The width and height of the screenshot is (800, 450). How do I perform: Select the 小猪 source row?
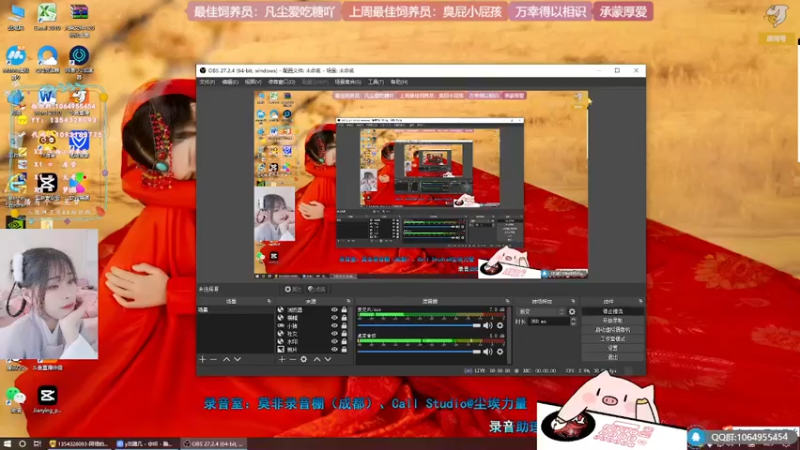(312, 326)
